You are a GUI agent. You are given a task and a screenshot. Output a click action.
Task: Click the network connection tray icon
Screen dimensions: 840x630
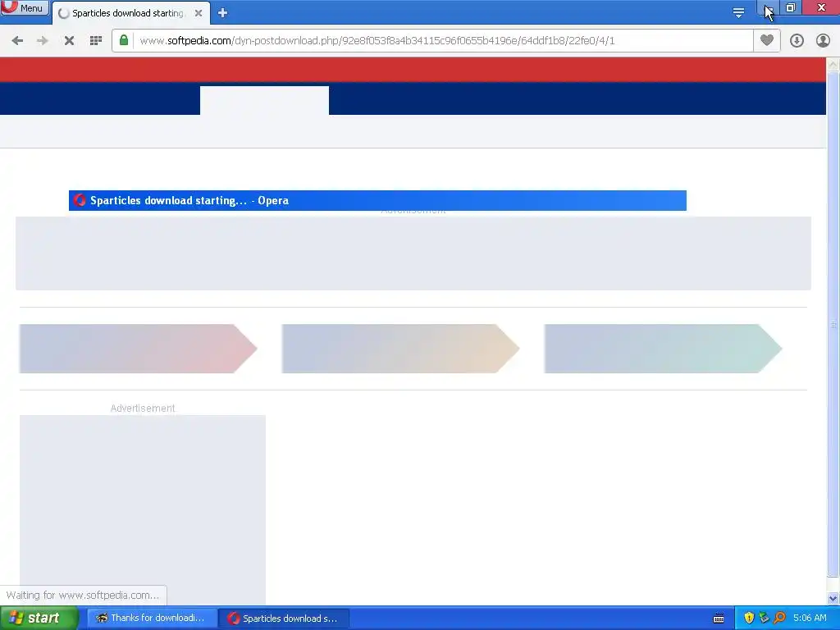[764, 619]
